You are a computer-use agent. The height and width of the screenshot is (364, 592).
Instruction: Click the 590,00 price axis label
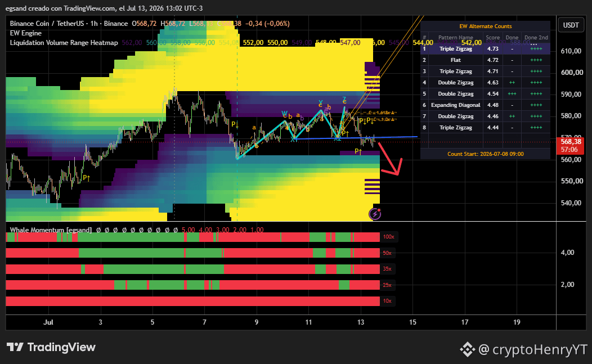571,95
